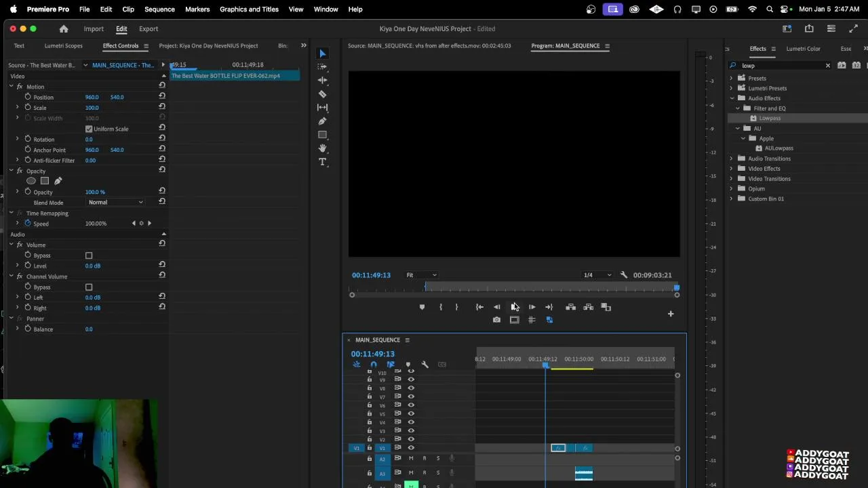Screen dimensions: 868x488
Task: Toggle Channel Volume Bypass checkbox
Action: click(89, 287)
